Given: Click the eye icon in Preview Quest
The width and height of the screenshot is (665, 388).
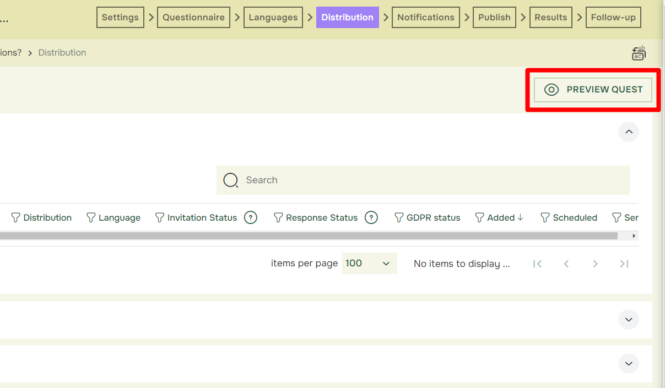Looking at the screenshot, I should (551, 89).
